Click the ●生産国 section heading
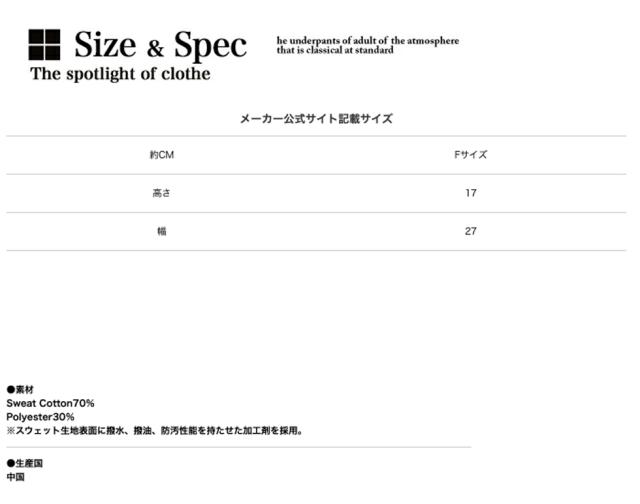This screenshot has height=504, width=640. pos(25,464)
